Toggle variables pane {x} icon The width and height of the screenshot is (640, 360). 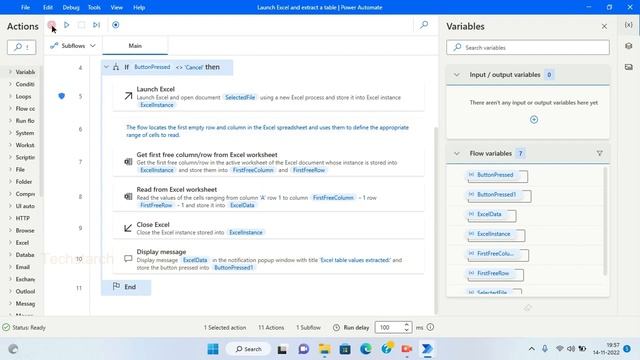(629, 25)
